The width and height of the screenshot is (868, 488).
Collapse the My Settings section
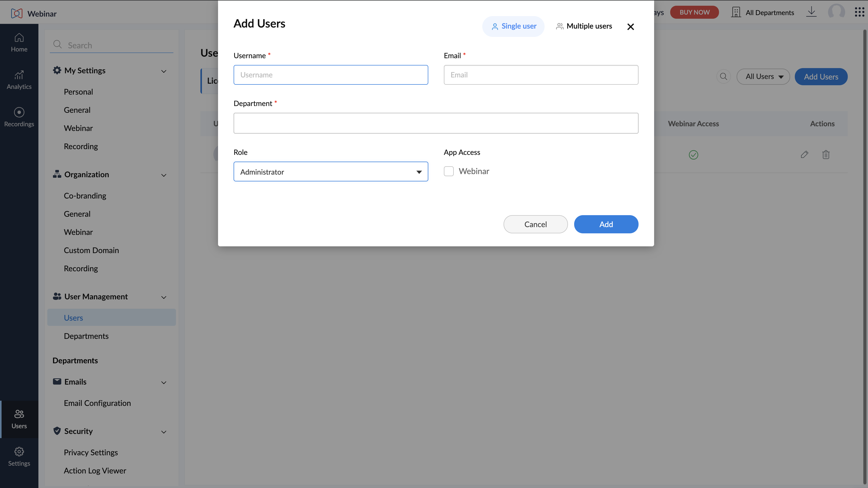pyautogui.click(x=164, y=71)
